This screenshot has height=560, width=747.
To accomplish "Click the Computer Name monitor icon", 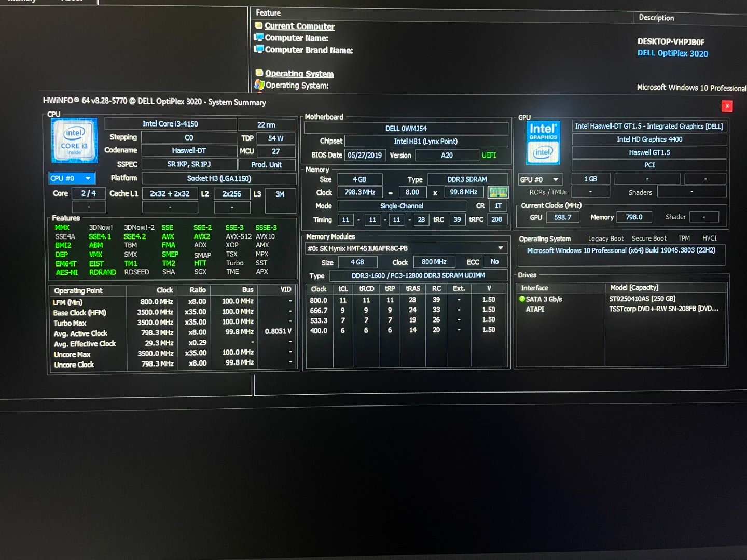I will pyautogui.click(x=258, y=37).
